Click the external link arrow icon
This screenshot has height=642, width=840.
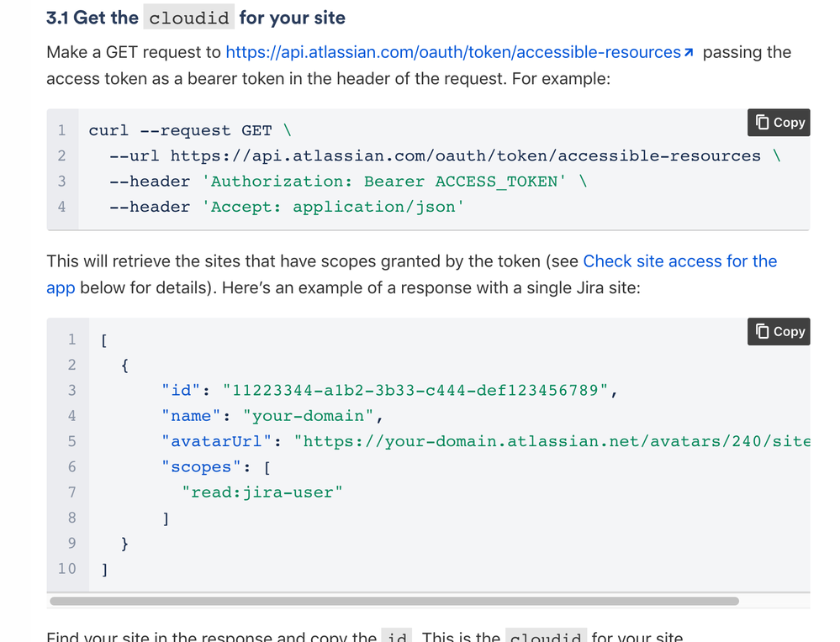(689, 52)
